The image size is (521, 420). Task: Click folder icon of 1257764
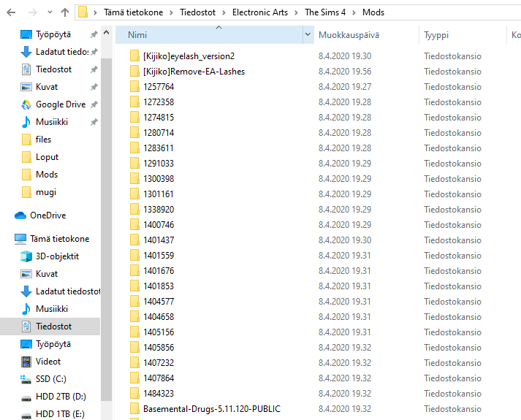134,87
